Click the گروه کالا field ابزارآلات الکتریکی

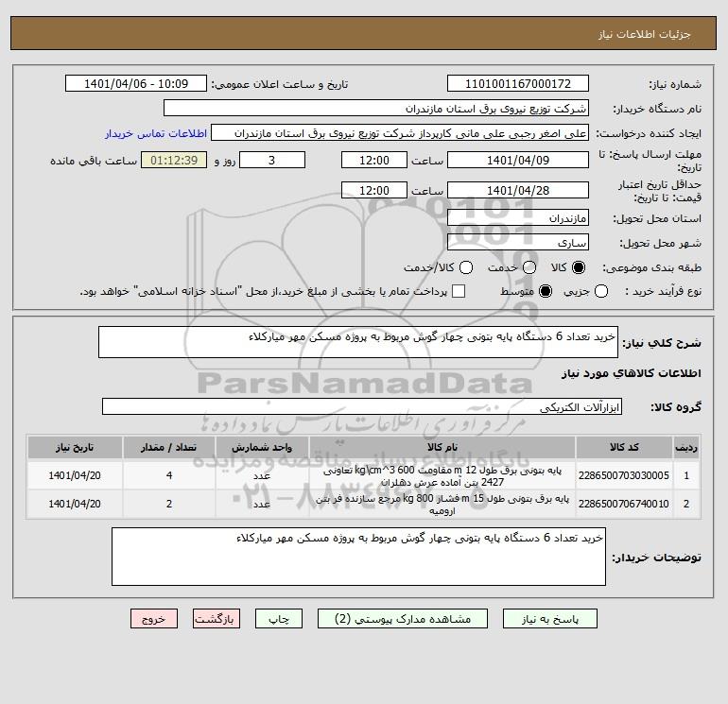(x=362, y=407)
